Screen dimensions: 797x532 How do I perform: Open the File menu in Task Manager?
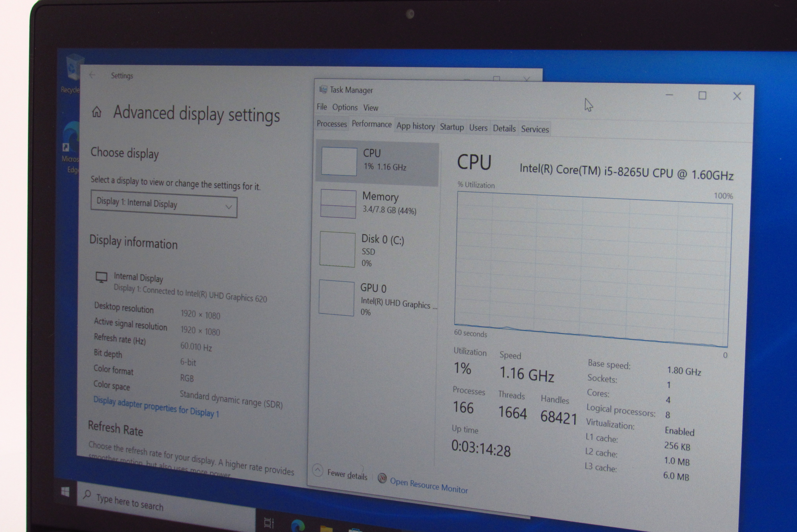[x=321, y=107]
